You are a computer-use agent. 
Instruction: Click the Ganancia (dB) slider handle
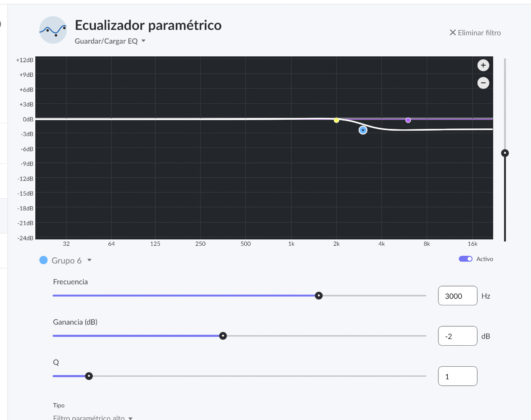223,336
